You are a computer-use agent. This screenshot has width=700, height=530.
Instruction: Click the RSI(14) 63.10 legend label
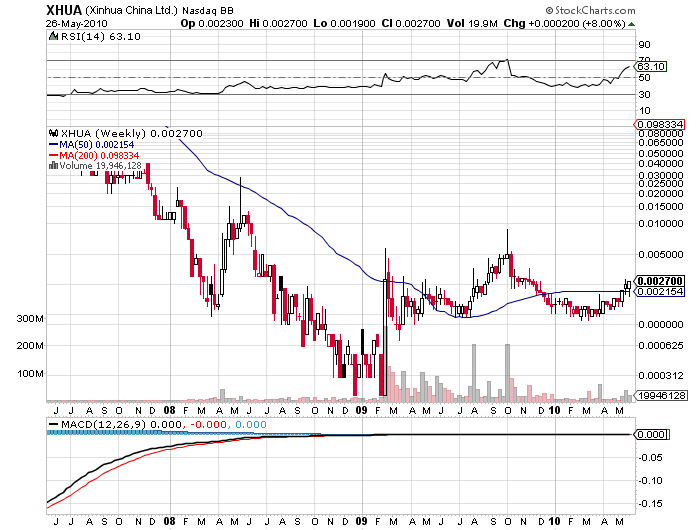pos(100,37)
